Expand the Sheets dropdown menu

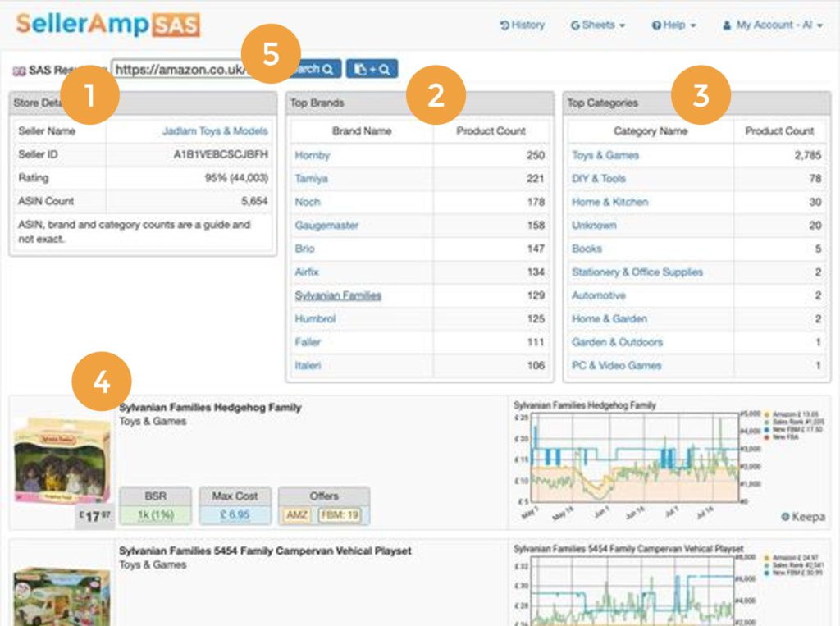(x=598, y=25)
